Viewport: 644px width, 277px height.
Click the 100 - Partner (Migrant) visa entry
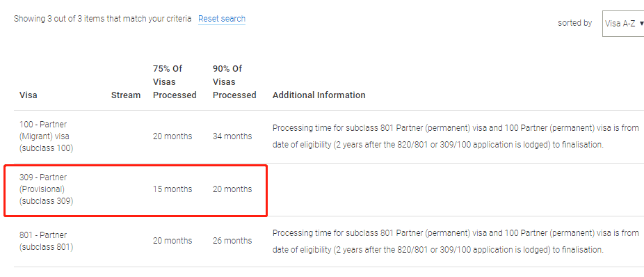(x=46, y=136)
